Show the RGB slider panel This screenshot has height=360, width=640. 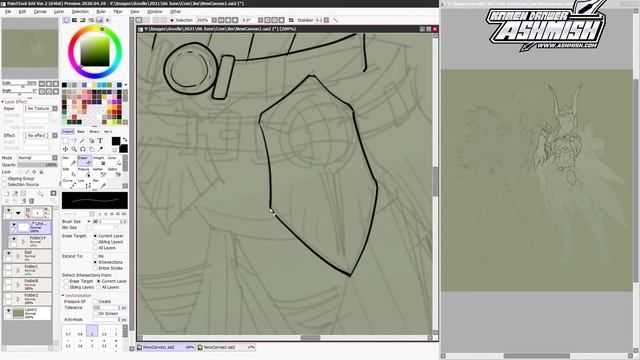point(74,20)
